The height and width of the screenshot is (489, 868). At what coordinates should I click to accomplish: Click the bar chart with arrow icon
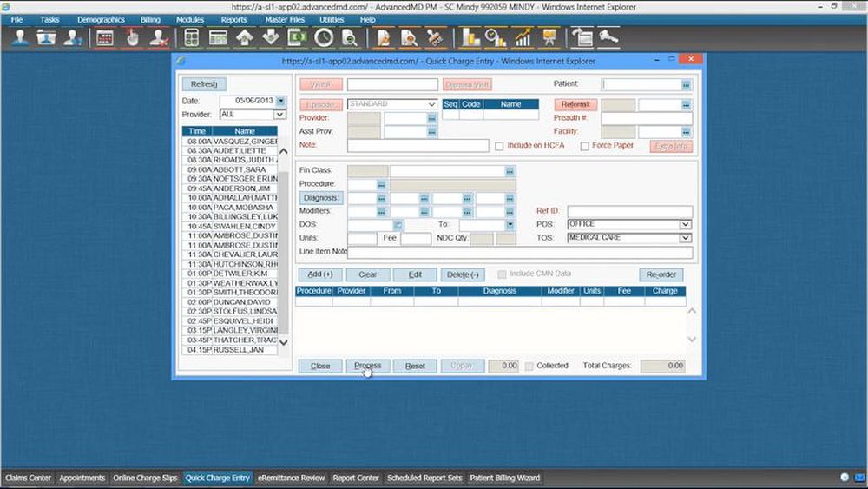tap(523, 37)
